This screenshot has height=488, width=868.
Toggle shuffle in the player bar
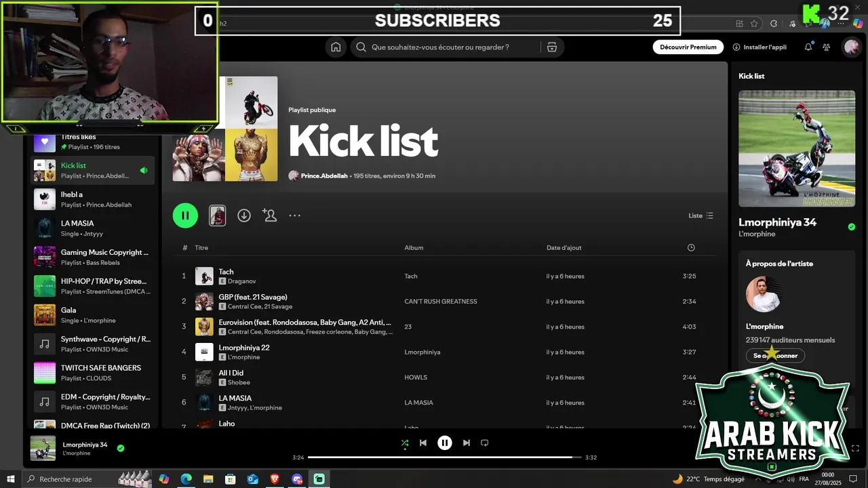(x=405, y=443)
